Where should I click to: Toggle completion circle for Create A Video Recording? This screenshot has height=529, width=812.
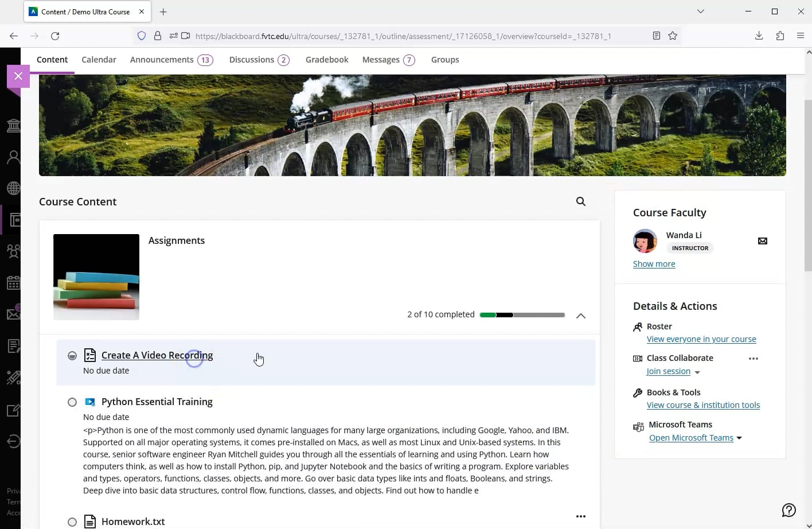coord(72,356)
